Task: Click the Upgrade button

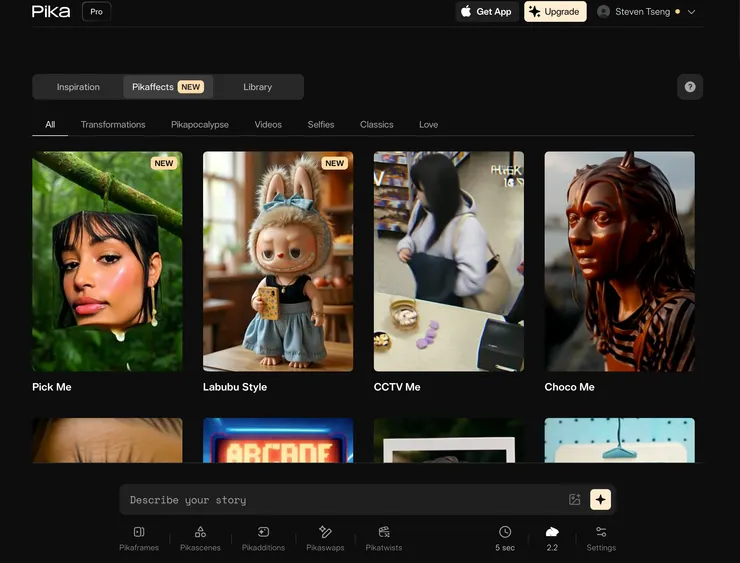Action: click(x=555, y=12)
